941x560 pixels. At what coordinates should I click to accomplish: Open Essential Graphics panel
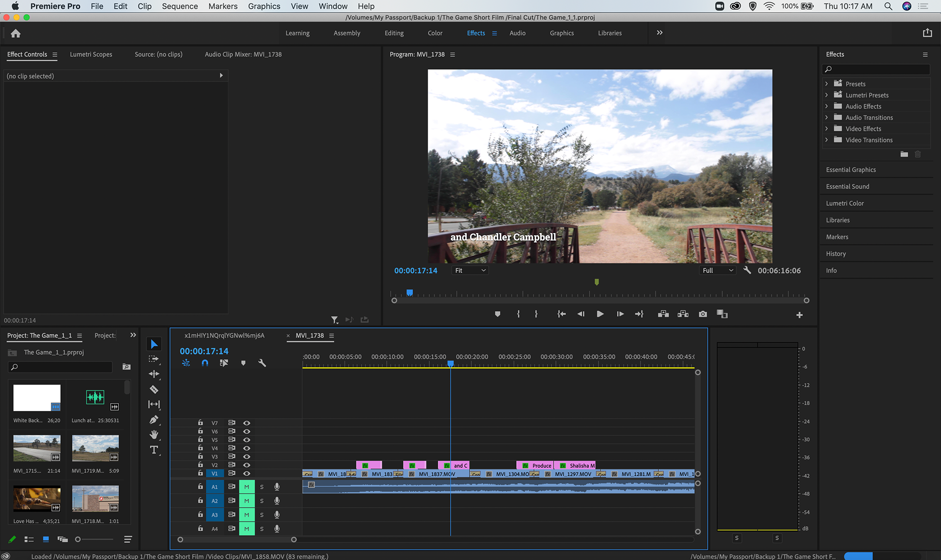(851, 170)
